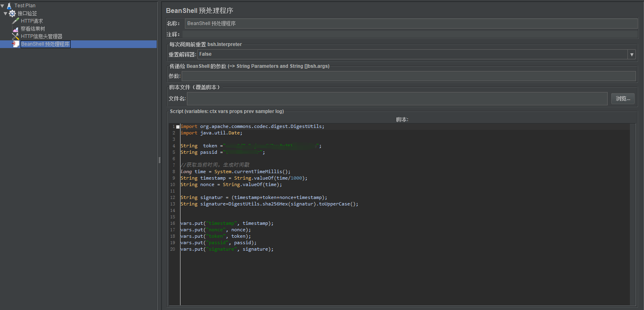Collapse the Test Plan tree node
644x310 pixels.
2,6
